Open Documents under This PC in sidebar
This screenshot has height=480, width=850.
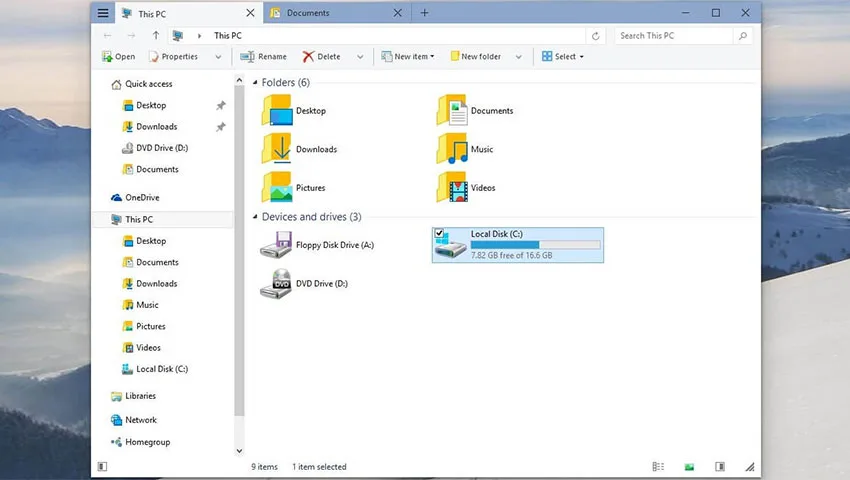(150, 262)
